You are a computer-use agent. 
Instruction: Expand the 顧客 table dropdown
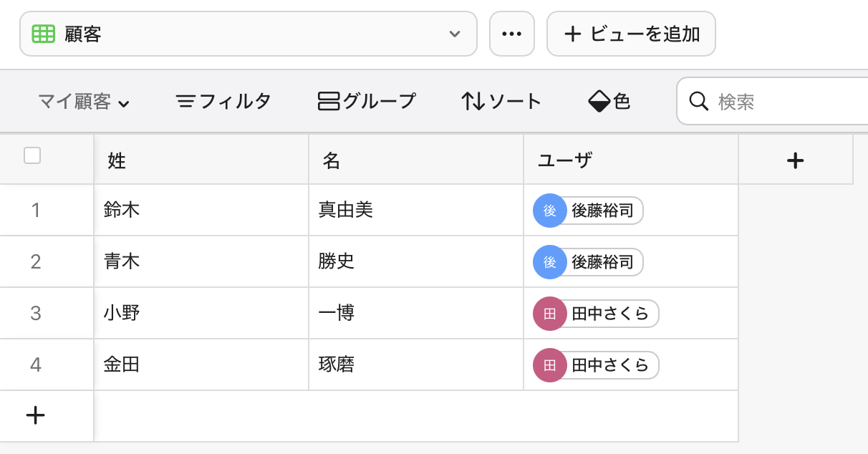(454, 33)
